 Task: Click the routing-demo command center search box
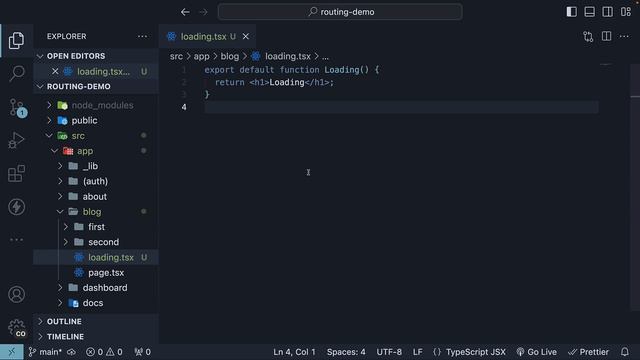tap(340, 12)
